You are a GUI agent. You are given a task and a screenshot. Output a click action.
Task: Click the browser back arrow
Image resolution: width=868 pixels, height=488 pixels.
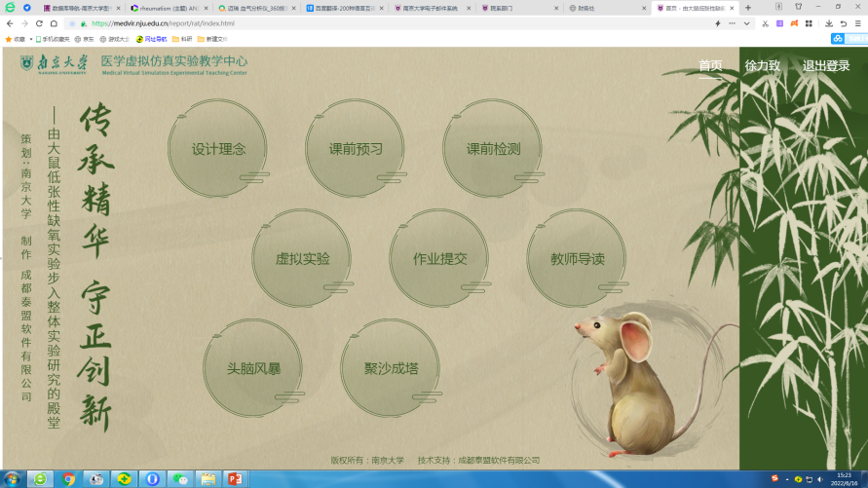(x=10, y=23)
